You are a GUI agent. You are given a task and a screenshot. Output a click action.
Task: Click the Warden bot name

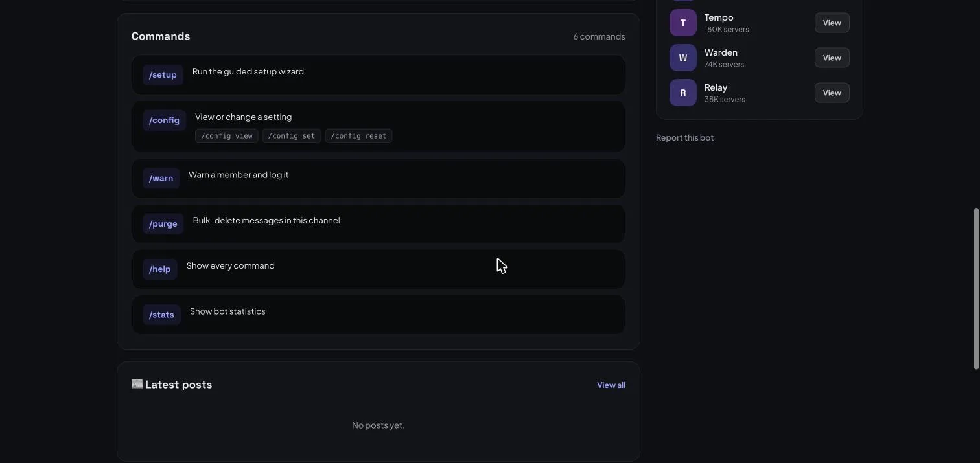(x=721, y=52)
